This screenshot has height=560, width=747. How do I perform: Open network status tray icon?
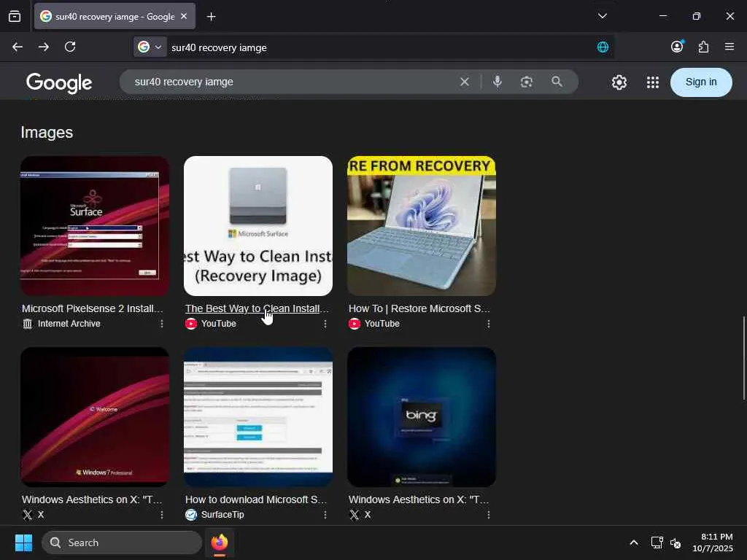click(x=657, y=542)
